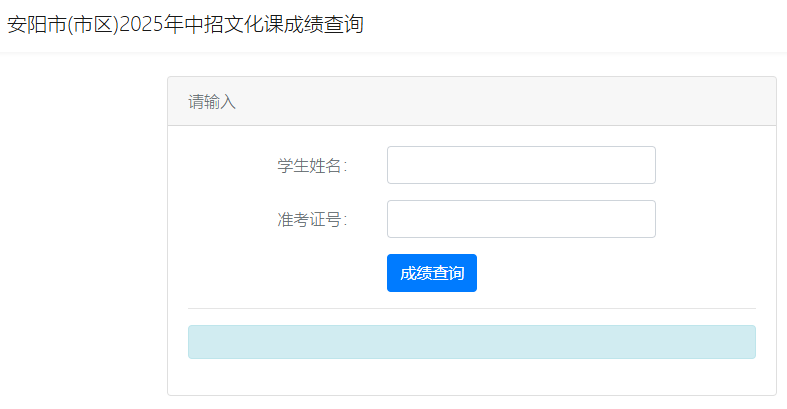Place cursor in student name box
The width and height of the screenshot is (787, 409).
click(x=521, y=165)
